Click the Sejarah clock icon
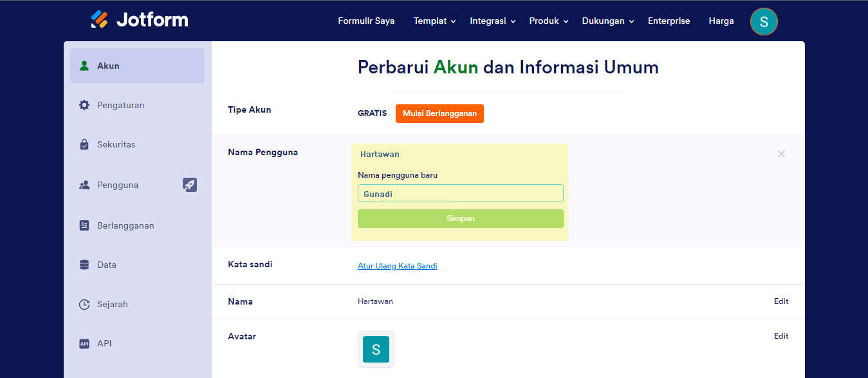This screenshot has width=868, height=378. [84, 304]
